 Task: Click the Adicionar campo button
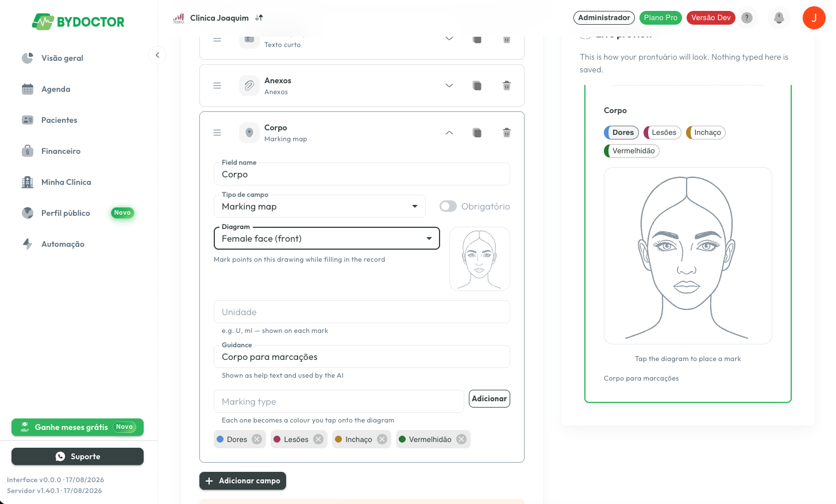click(x=242, y=481)
